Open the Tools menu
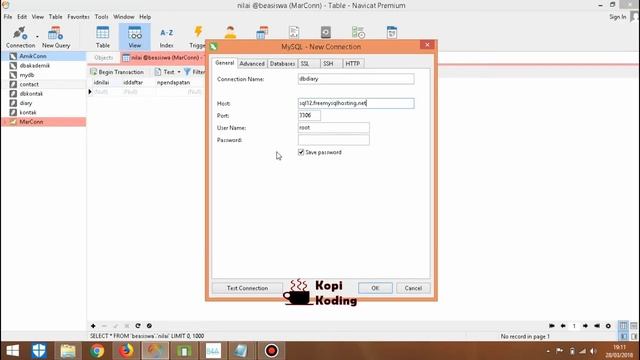 click(101, 17)
